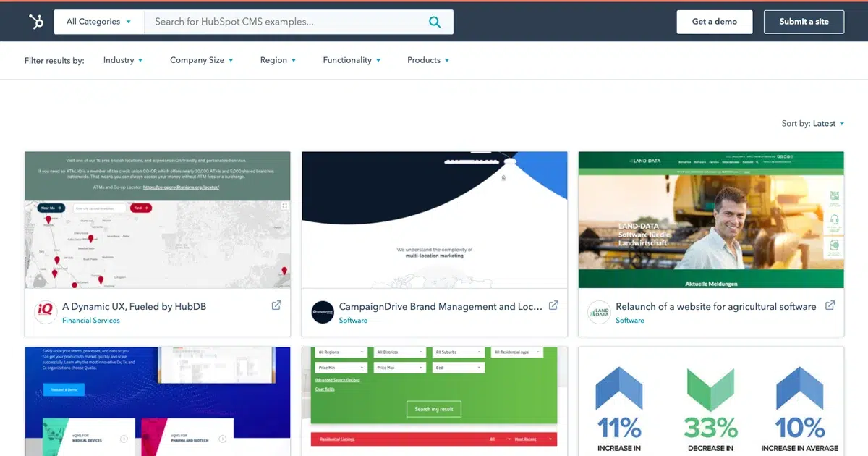
Task: Click the LAND-DATA round logo
Action: point(599,312)
